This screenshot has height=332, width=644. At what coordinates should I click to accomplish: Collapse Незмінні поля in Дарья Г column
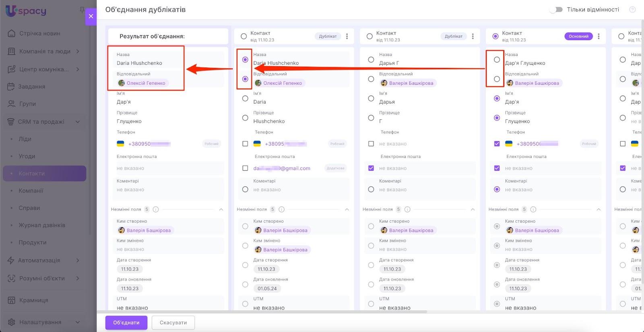tap(473, 209)
